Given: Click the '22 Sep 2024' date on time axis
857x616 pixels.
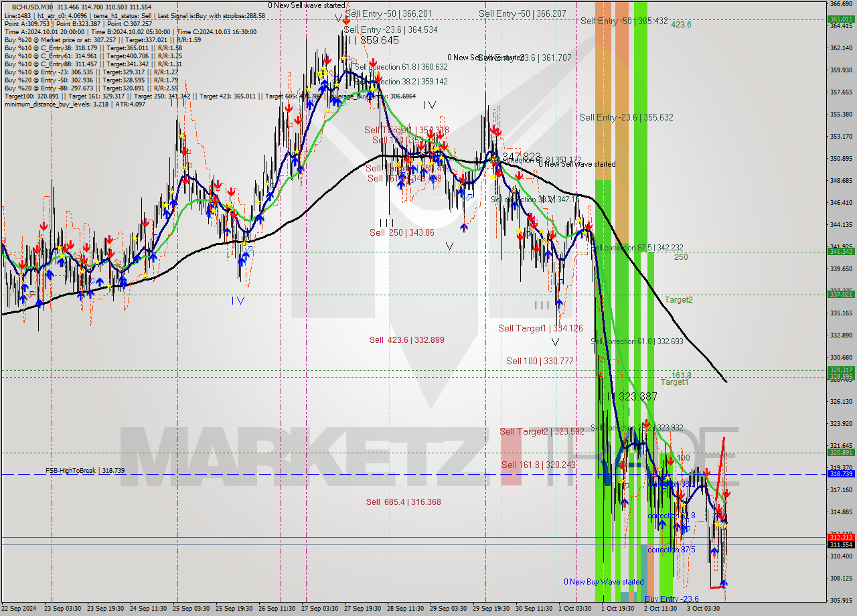Looking at the screenshot, I should click(x=20, y=609).
